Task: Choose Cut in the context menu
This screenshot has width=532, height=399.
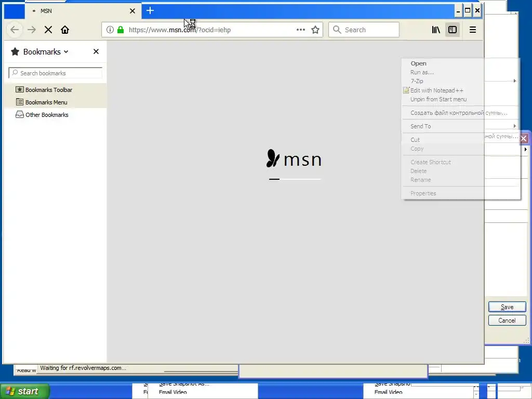Action: 460,140
